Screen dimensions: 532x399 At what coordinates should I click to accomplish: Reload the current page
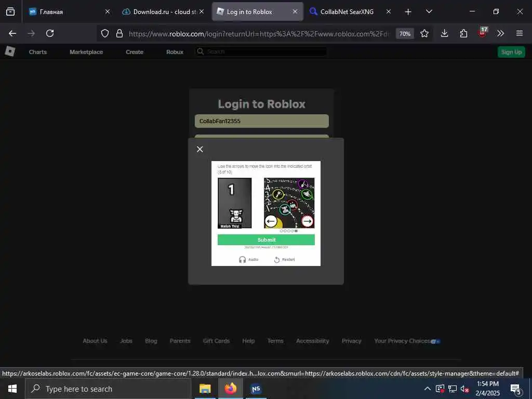click(x=50, y=33)
